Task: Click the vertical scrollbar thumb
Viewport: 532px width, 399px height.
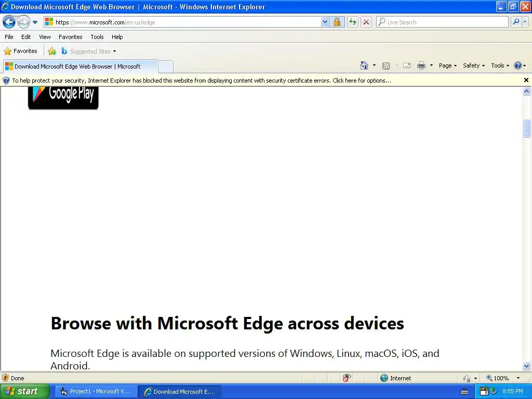Action: click(x=527, y=128)
